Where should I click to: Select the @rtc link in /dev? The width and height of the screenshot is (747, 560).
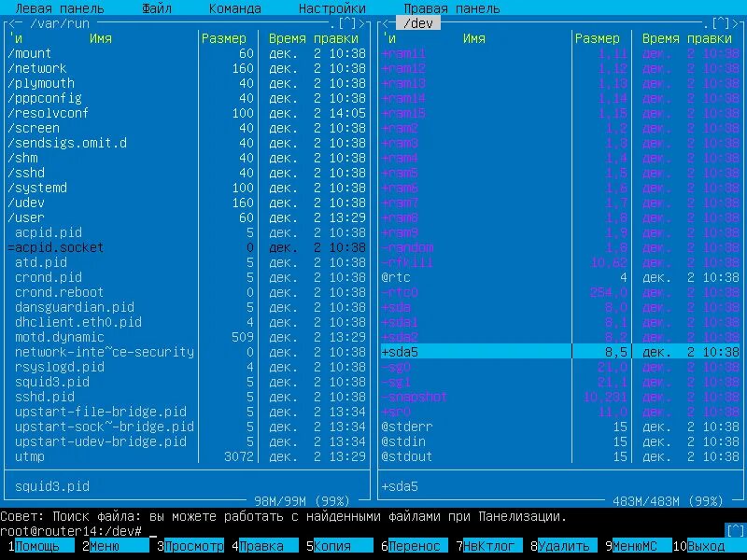pos(560,277)
